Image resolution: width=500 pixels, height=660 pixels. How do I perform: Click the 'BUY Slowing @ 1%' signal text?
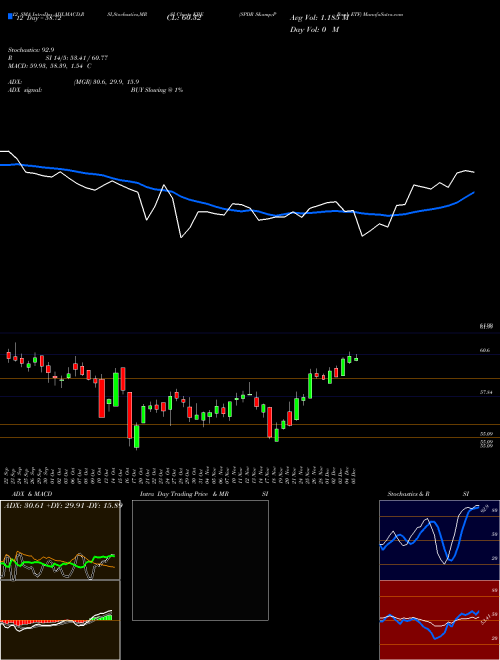[x=157, y=90]
